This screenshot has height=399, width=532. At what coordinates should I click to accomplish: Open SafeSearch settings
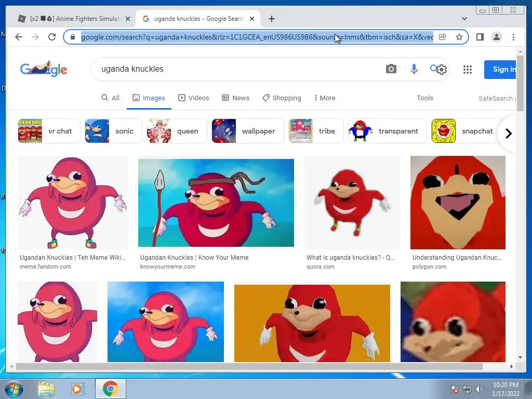click(497, 98)
